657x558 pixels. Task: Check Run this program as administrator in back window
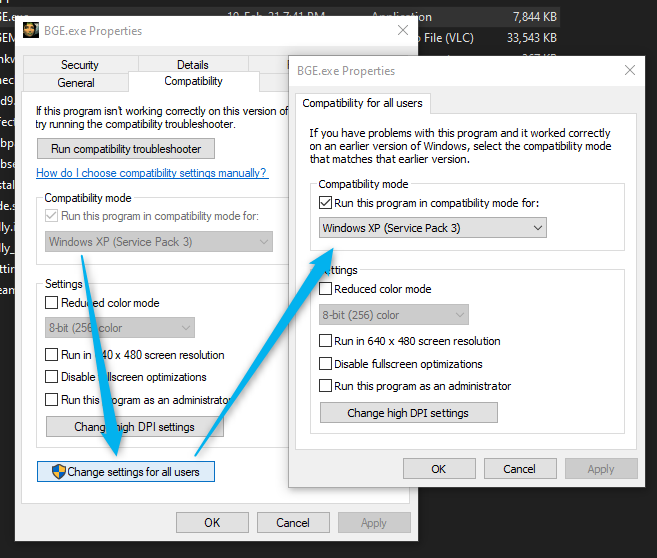click(x=52, y=399)
